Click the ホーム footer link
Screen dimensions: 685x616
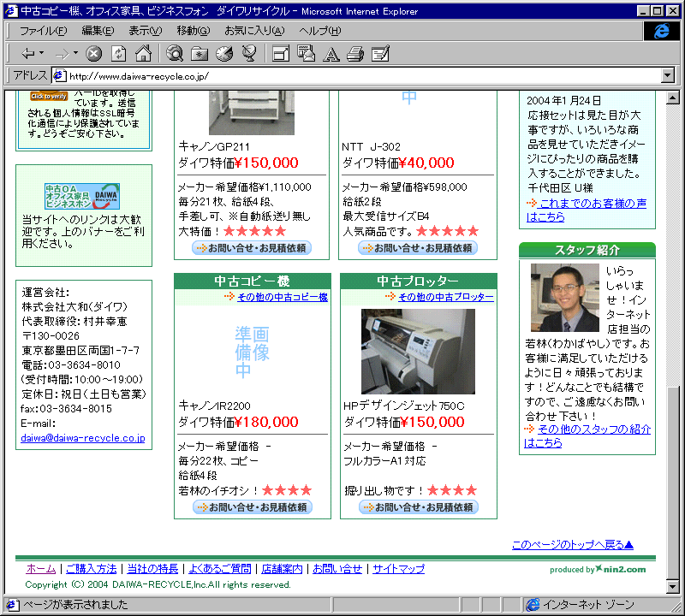41,569
